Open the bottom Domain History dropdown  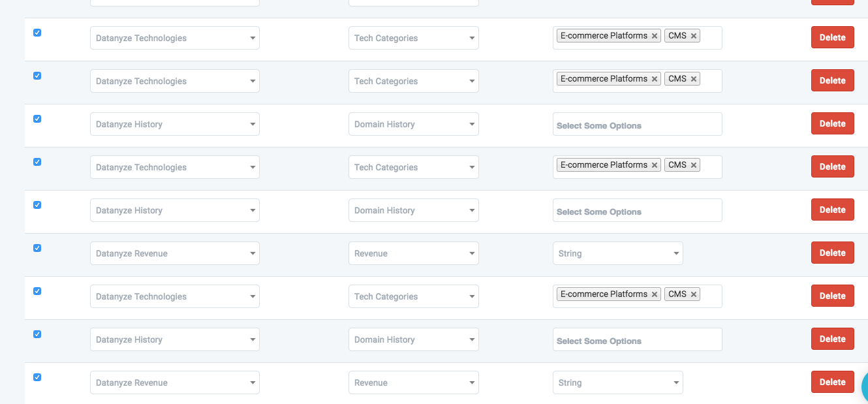413,339
